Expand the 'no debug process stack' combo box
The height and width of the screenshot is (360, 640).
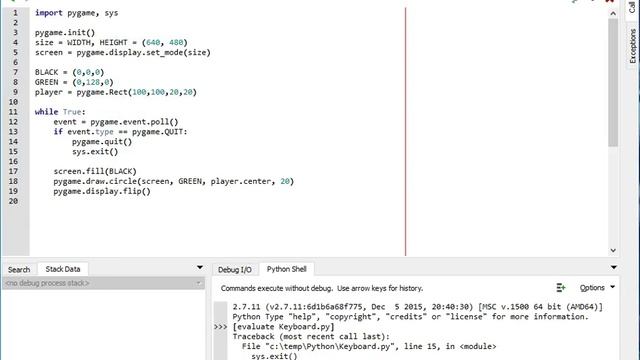coord(103,283)
